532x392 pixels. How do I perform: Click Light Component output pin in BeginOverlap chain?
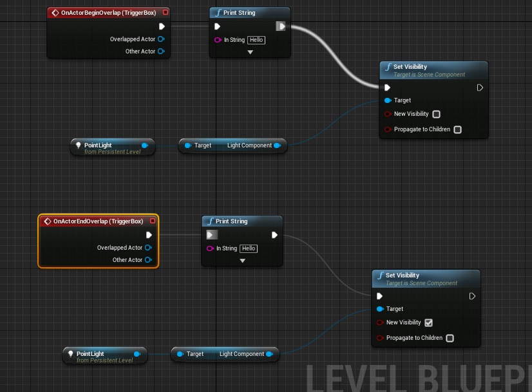[x=277, y=145]
